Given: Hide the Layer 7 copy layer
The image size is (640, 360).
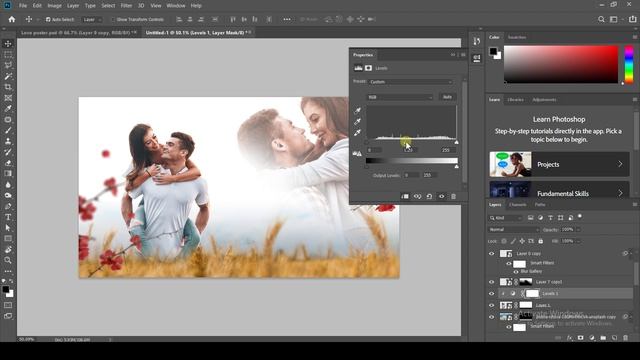Looking at the screenshot, I should [491, 282].
